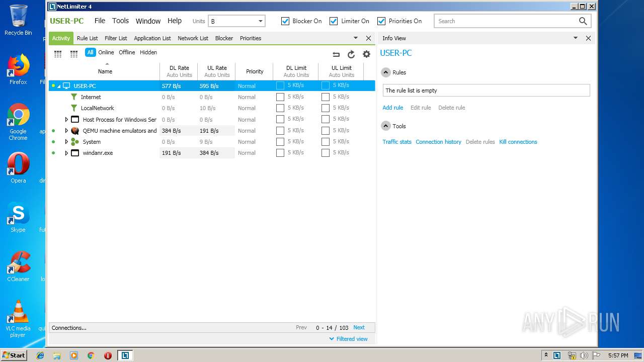Image resolution: width=644 pixels, height=362 pixels.
Task: Click the LocalNetwork filter funnel icon
Action: click(x=74, y=108)
